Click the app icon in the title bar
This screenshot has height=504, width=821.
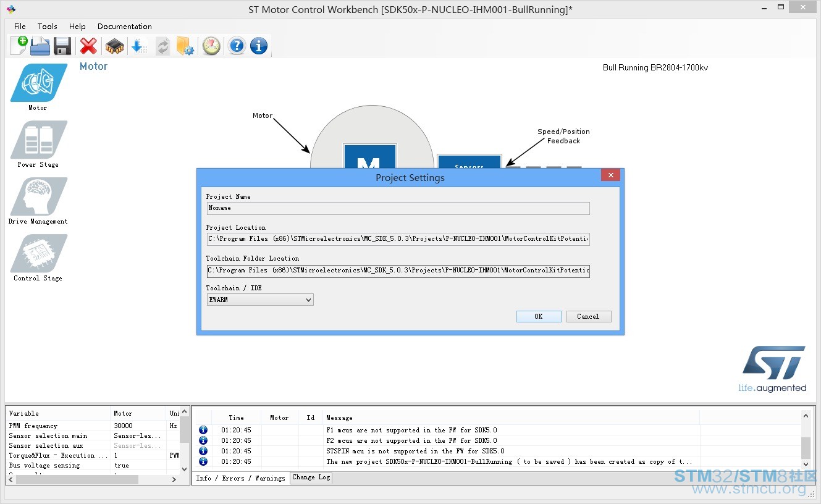pyautogui.click(x=11, y=9)
